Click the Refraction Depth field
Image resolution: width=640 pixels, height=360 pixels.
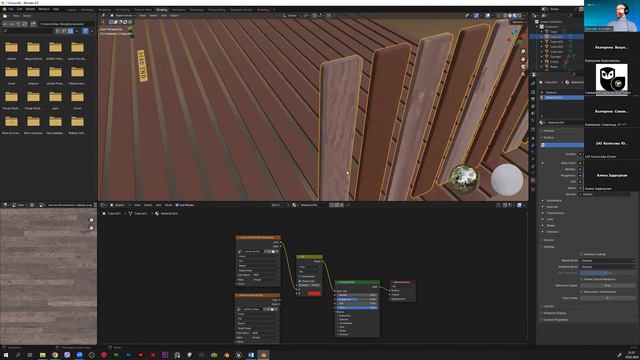(608, 285)
